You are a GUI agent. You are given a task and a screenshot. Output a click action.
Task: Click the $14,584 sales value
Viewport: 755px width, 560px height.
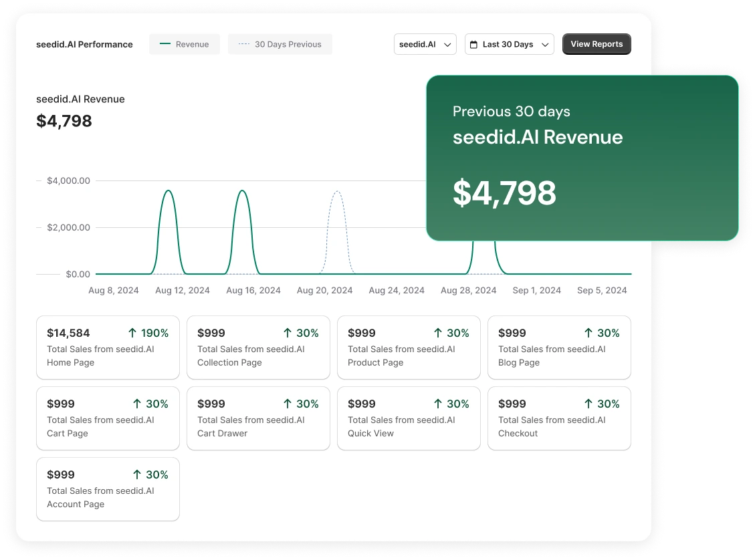(68, 333)
